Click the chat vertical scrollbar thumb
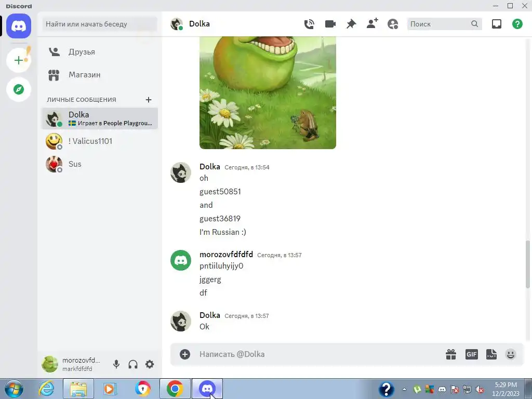The height and width of the screenshot is (399, 532). 528,264
